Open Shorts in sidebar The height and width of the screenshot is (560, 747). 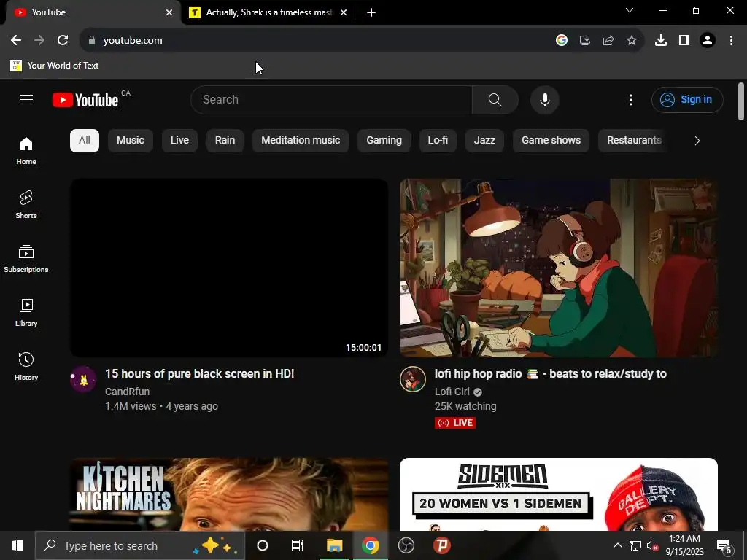tap(26, 205)
